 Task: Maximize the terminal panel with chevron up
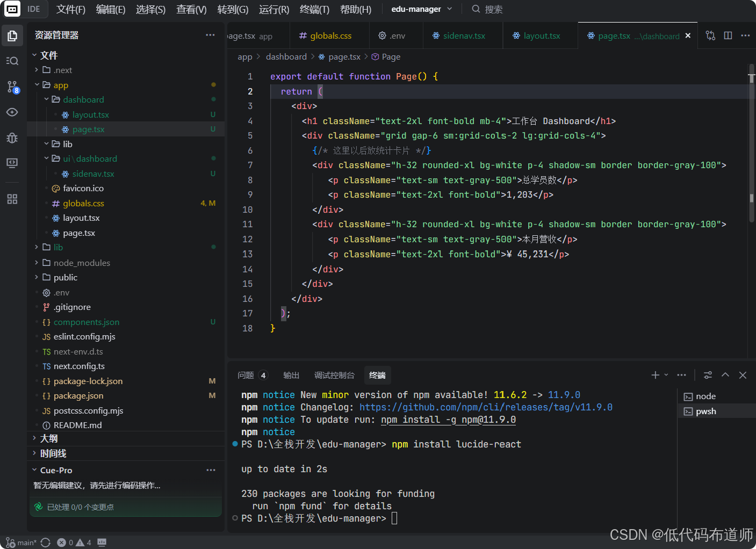(x=725, y=375)
